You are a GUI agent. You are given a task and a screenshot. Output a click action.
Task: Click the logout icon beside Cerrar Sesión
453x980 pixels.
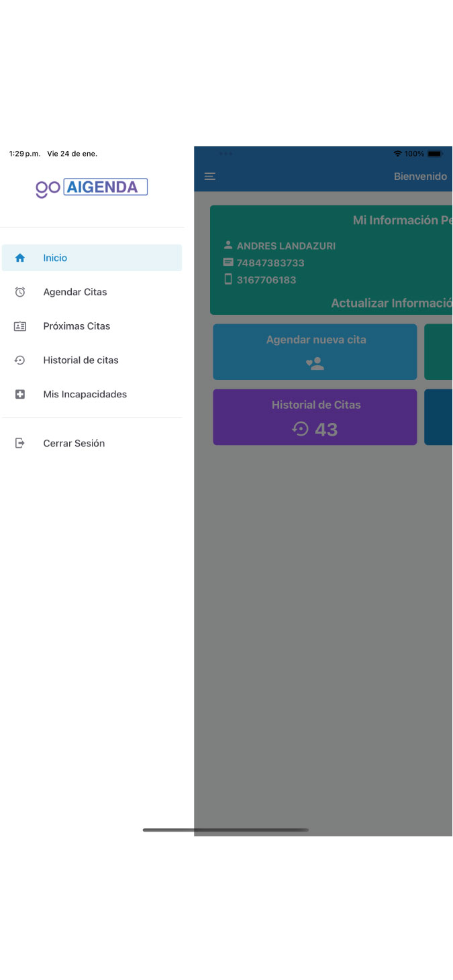coord(20,443)
